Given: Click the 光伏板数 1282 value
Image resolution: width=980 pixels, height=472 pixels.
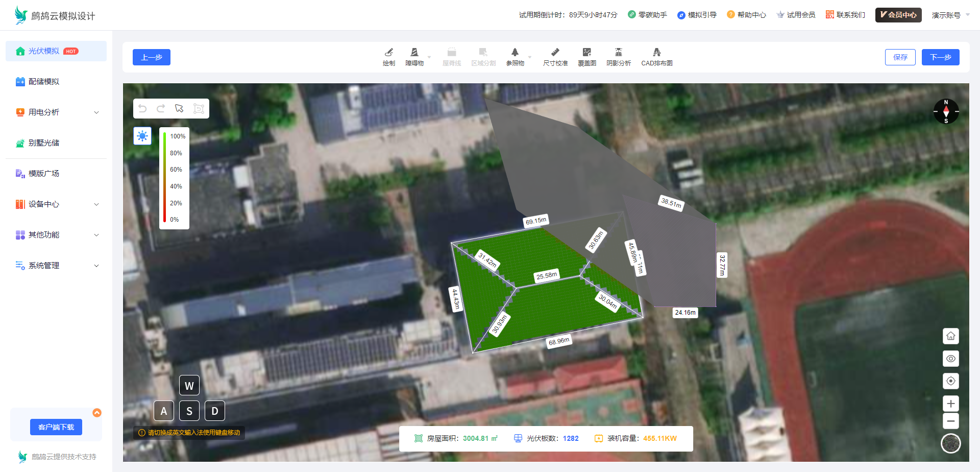Looking at the screenshot, I should [x=571, y=438].
